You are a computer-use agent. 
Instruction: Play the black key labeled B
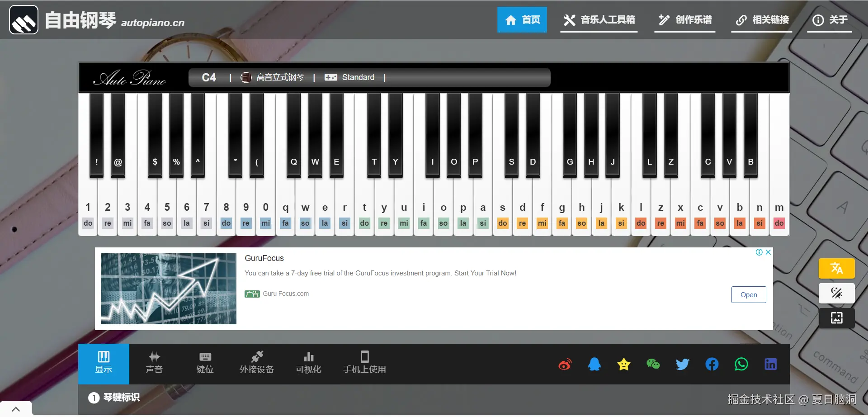(751, 135)
